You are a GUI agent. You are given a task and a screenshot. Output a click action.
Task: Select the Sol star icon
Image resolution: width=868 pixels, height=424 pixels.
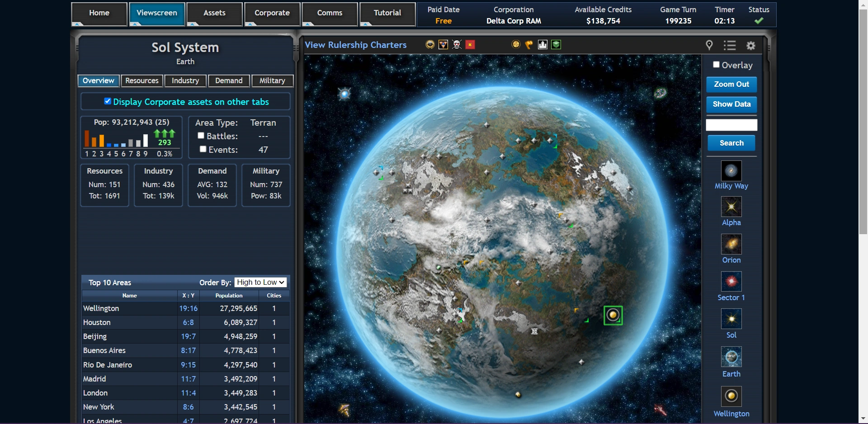[x=731, y=319]
